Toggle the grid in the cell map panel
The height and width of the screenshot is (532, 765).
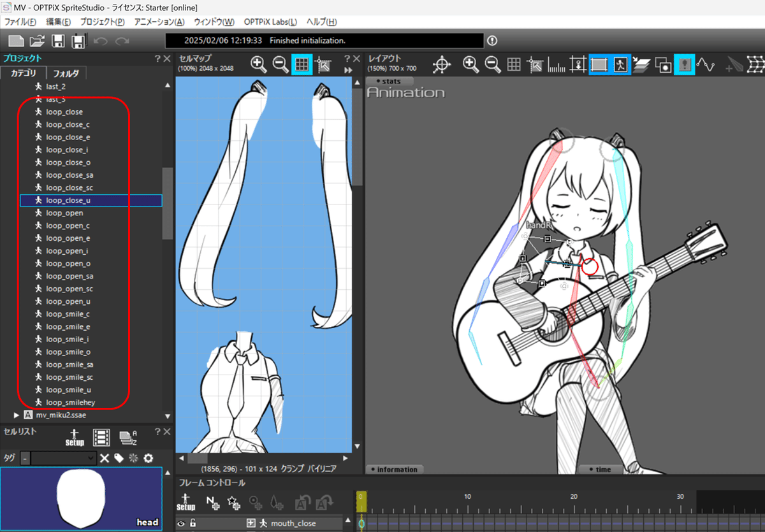pyautogui.click(x=302, y=64)
